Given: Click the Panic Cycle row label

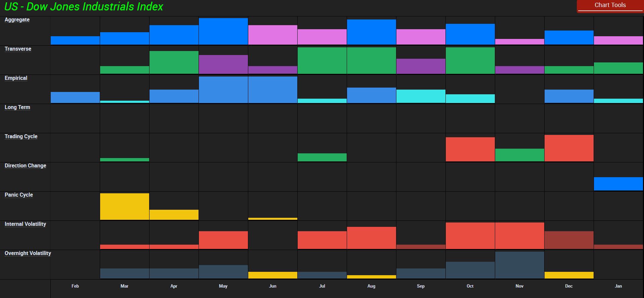Looking at the screenshot, I should 19,195.
